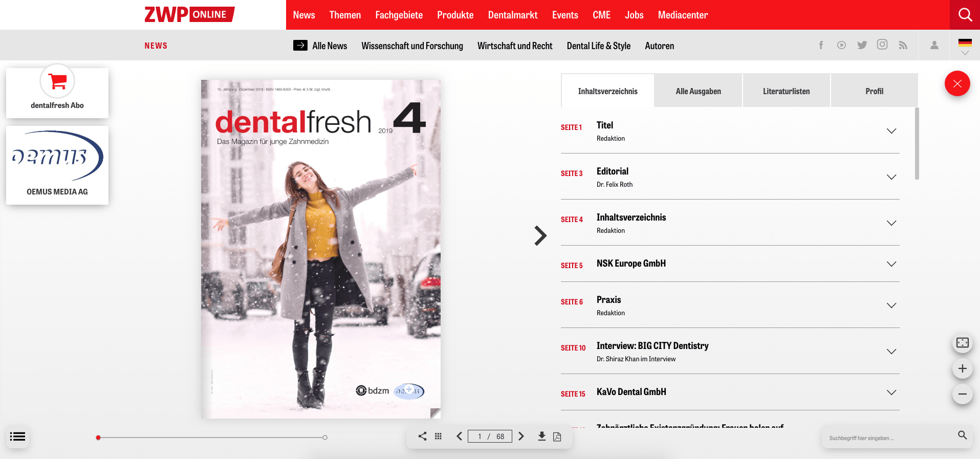980x459 pixels.
Task: Share the magazine via share icon
Action: click(x=422, y=436)
